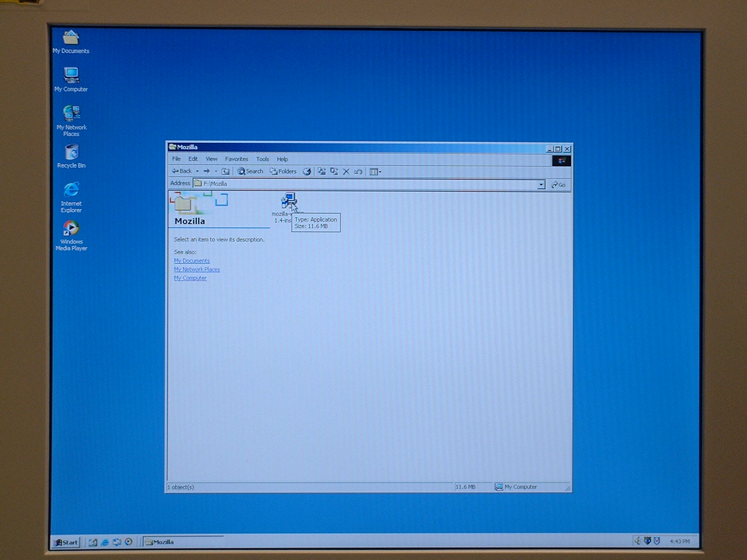Open Recycle Bin desktop icon
This screenshot has height=560, width=747.
(71, 153)
